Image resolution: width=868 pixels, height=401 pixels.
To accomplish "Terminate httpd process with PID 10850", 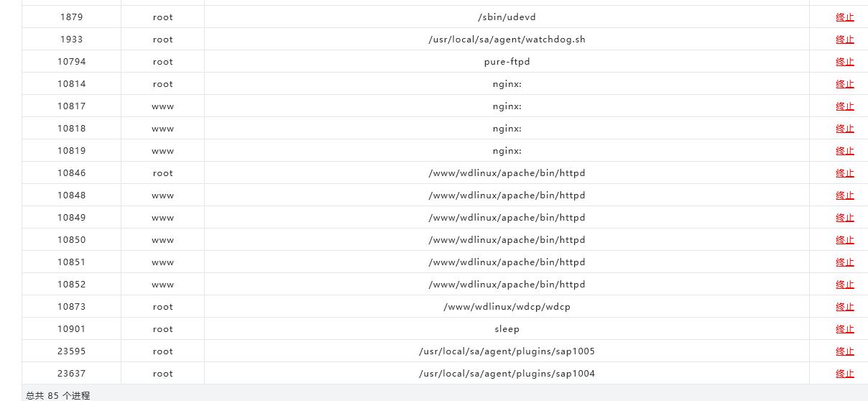I will 845,240.
